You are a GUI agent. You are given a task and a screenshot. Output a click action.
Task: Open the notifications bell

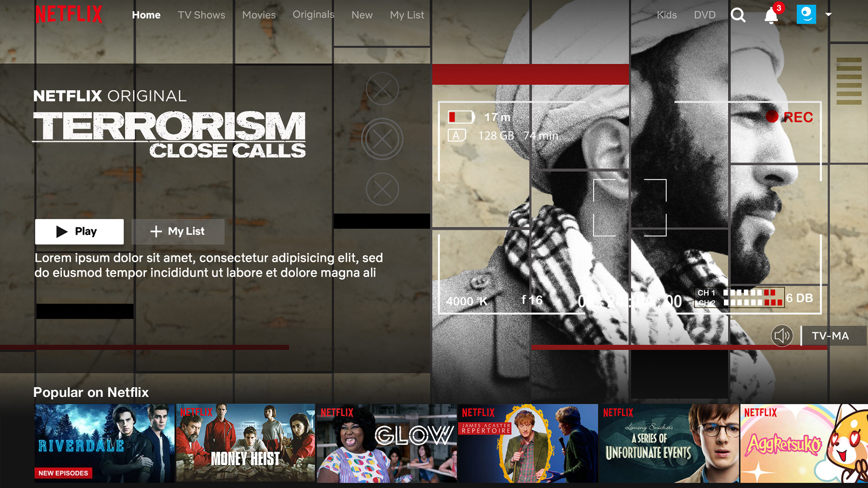point(771,17)
